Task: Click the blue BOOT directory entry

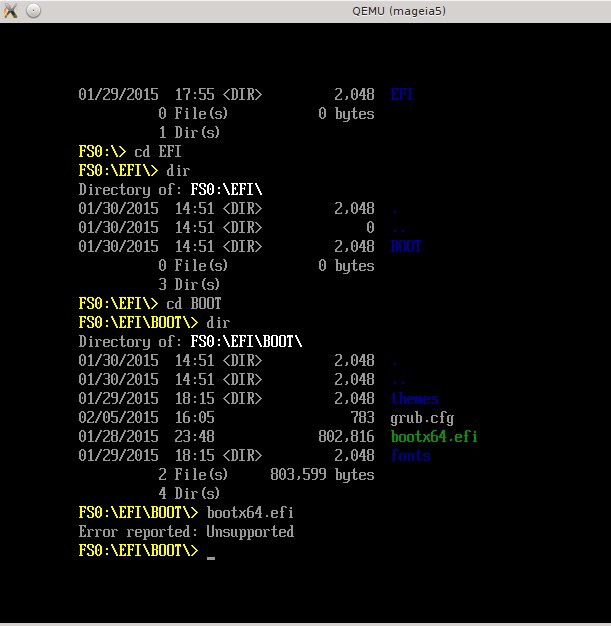Action: point(406,247)
